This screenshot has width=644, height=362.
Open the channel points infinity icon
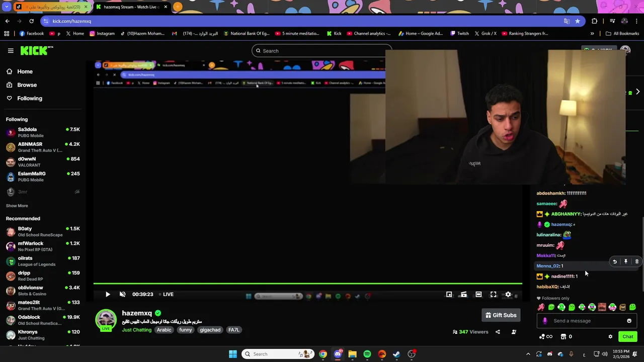coord(545,337)
